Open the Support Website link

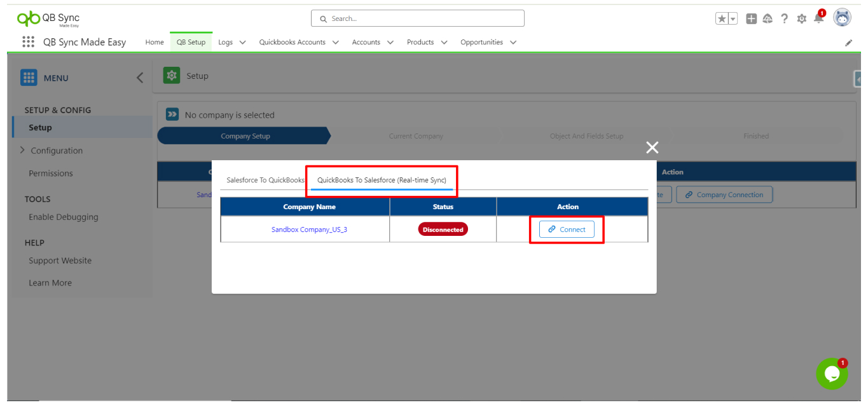(60, 261)
